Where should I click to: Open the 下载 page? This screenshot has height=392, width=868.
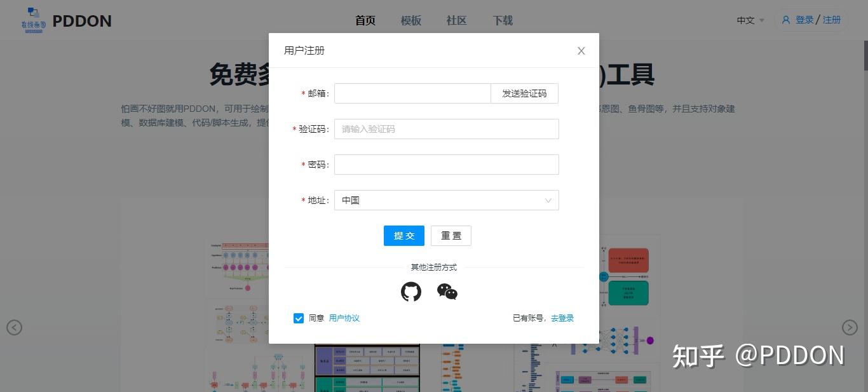[x=502, y=20]
